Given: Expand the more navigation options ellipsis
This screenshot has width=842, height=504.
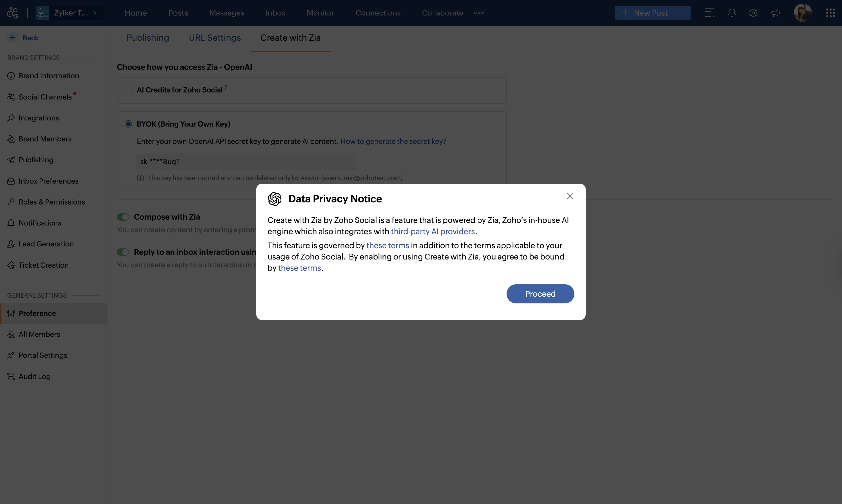Looking at the screenshot, I should pyautogui.click(x=479, y=13).
